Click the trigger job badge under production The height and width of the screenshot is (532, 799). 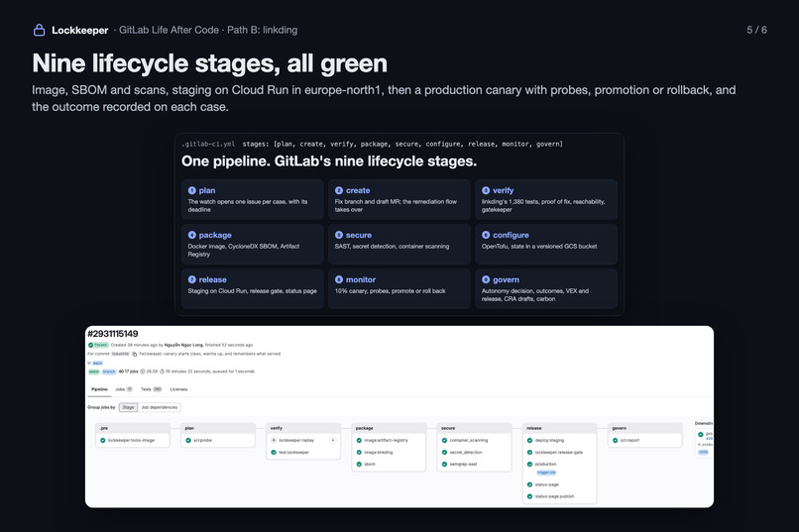(546, 473)
